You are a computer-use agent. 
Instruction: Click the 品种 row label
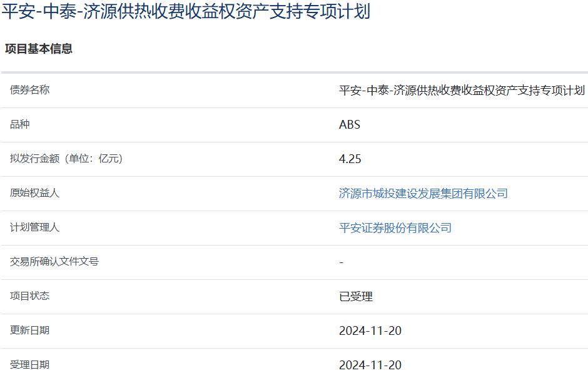tap(19, 124)
